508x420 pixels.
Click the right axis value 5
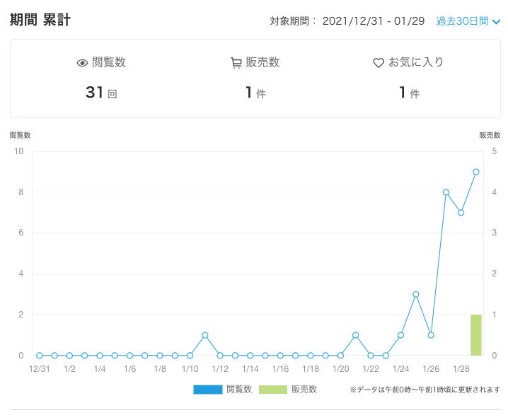pyautogui.click(x=494, y=151)
